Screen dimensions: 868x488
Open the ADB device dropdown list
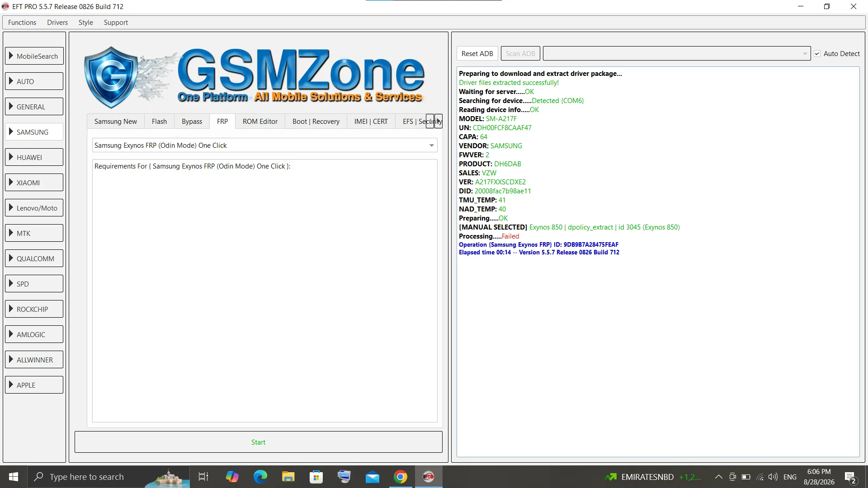(x=676, y=54)
